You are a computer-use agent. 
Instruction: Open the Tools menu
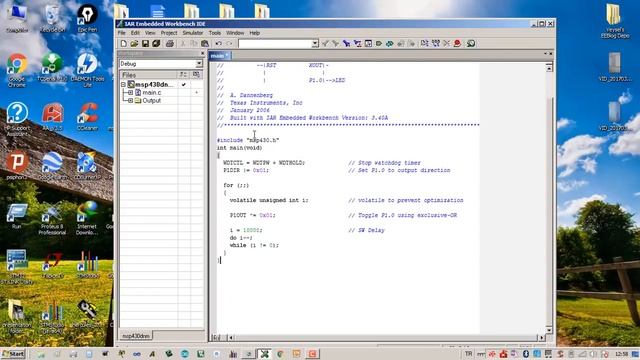click(215, 33)
